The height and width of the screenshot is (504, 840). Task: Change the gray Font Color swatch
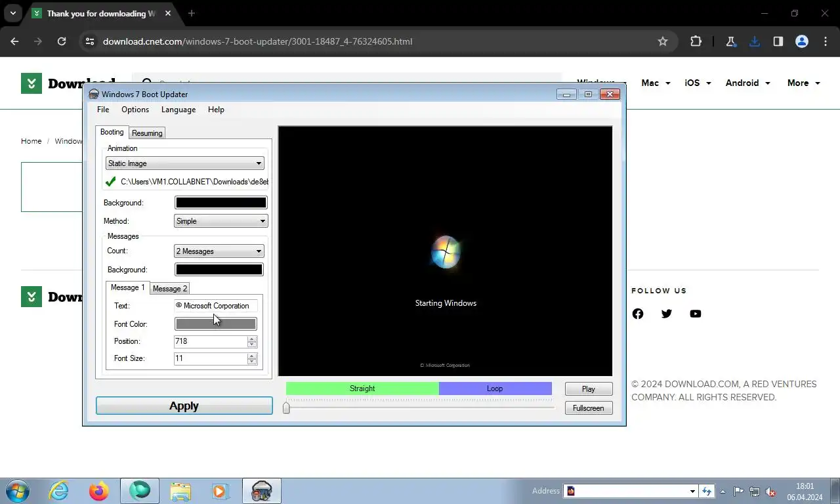pyautogui.click(x=215, y=324)
